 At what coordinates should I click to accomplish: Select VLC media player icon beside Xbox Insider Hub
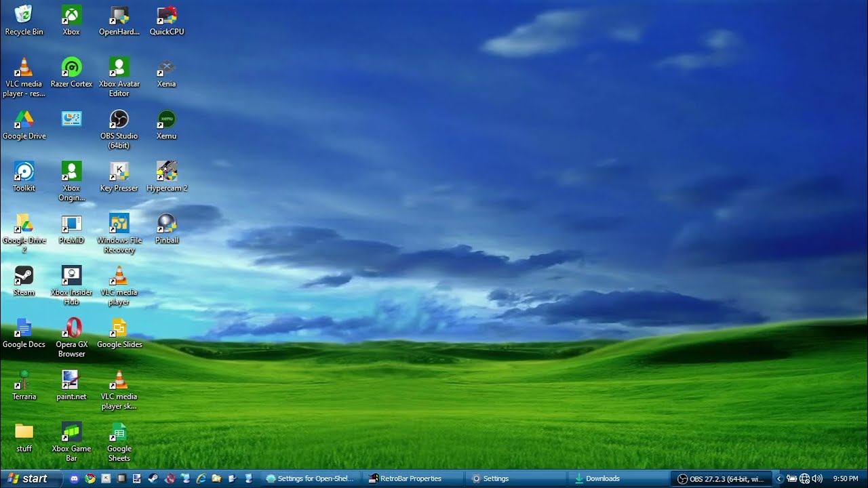pos(119,285)
